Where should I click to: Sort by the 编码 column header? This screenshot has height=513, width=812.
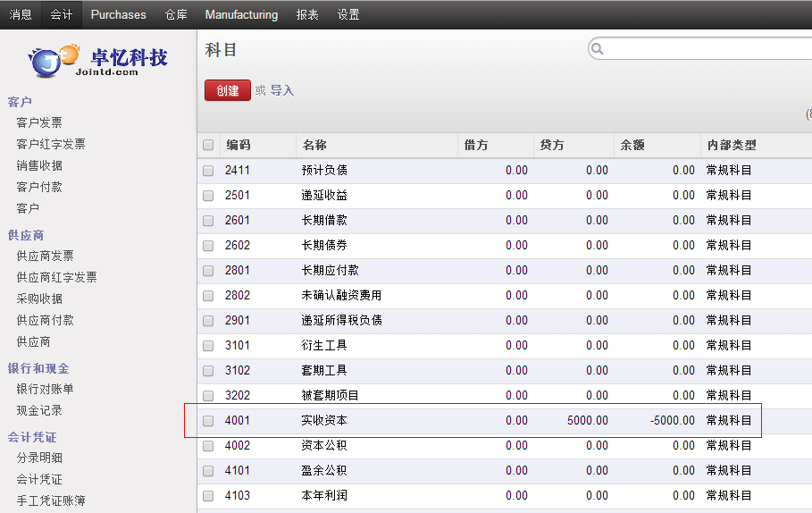(x=238, y=145)
